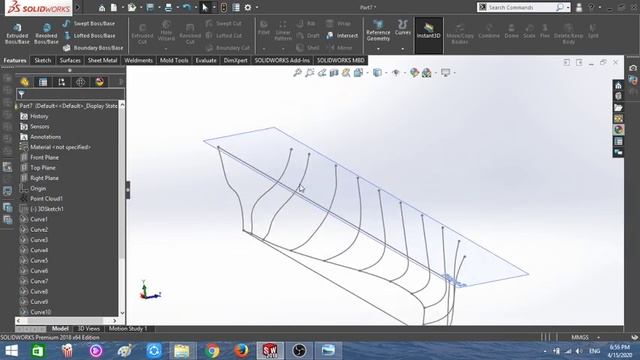This screenshot has width=640, height=360.
Task: Open SOLIDWORKS Resources task pane icon
Action: pyautogui.click(x=618, y=85)
